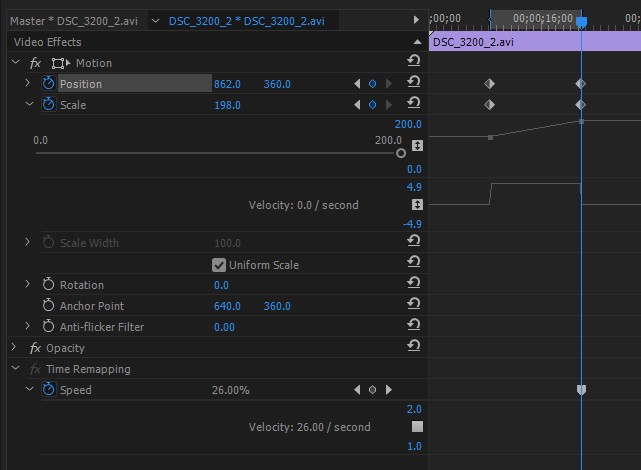Toggle the Scale animation stopwatch
641x470 pixels.
pyautogui.click(x=48, y=104)
